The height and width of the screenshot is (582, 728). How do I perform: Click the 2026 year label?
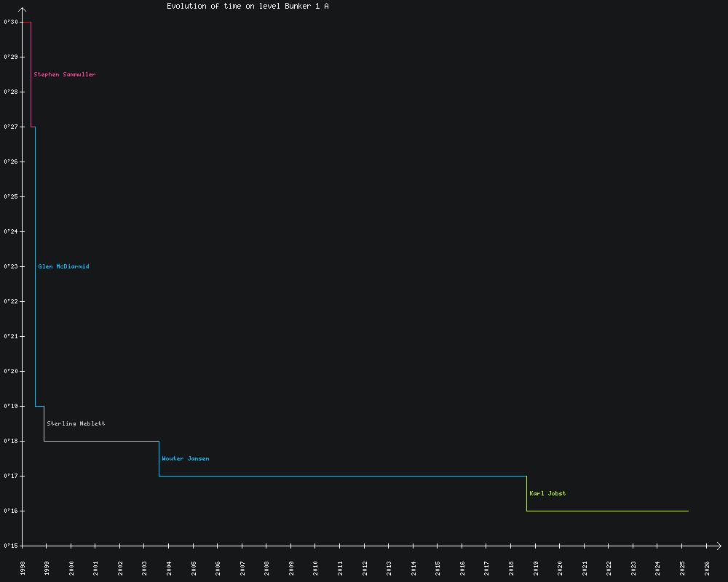707,567
